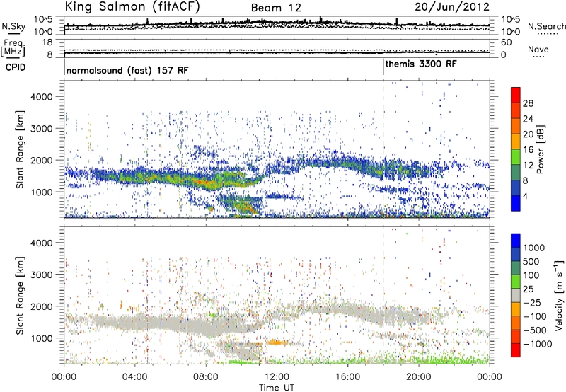Click the '18' frequency axis tick
Viewport: 566px width, 392px height.
[x=47, y=42]
